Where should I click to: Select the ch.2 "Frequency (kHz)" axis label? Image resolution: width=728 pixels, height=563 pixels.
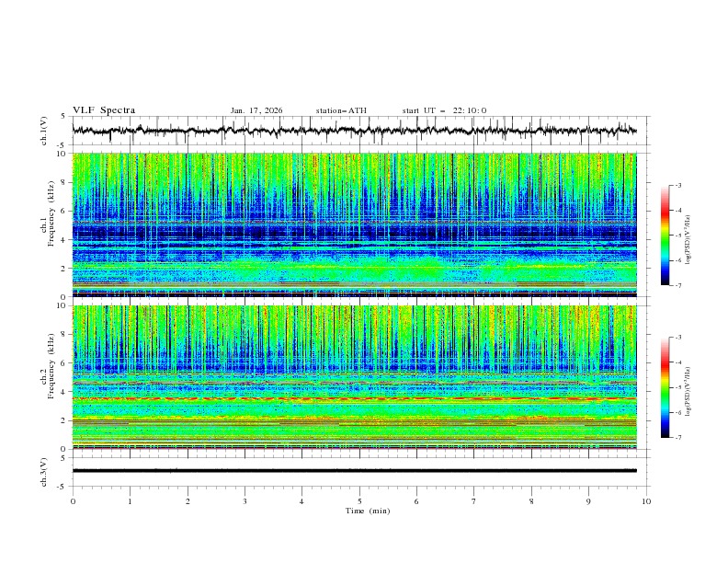click(x=51, y=365)
